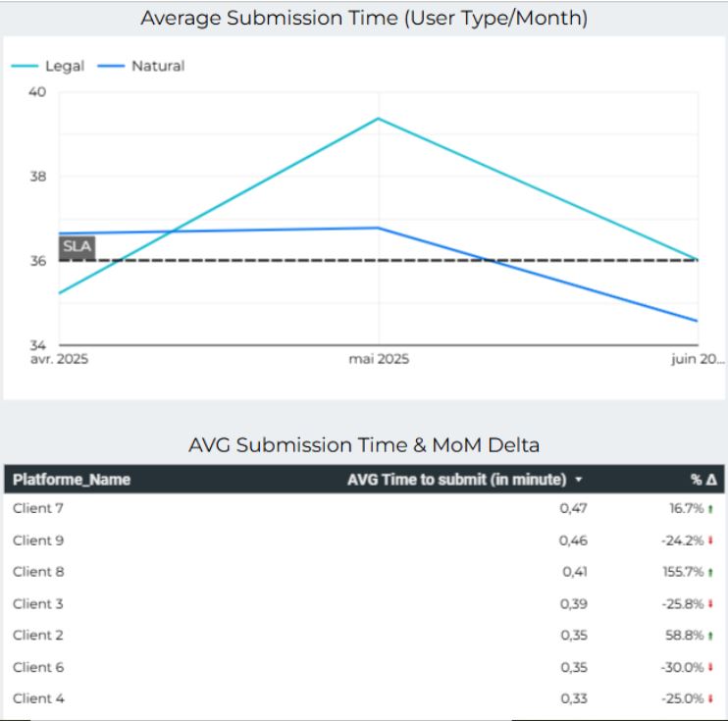Click the SLA reference line label

[77, 246]
